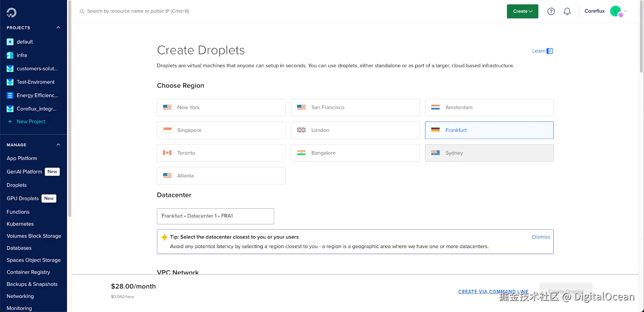Image resolution: width=644 pixels, height=312 pixels.
Task: Click the Amsterdam Netherlands flag icon
Action: click(435, 107)
